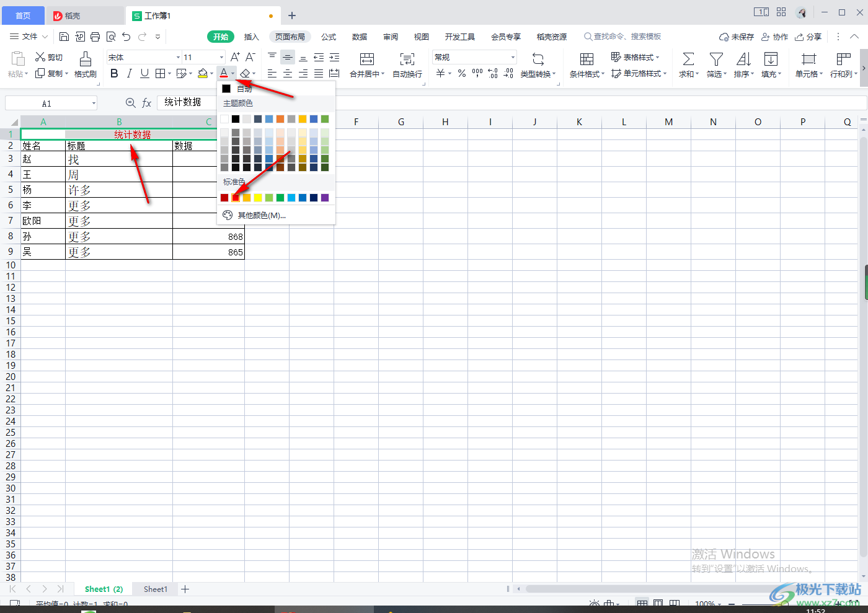
Task: Open the number format dropdown (常规)
Action: [x=513, y=57]
